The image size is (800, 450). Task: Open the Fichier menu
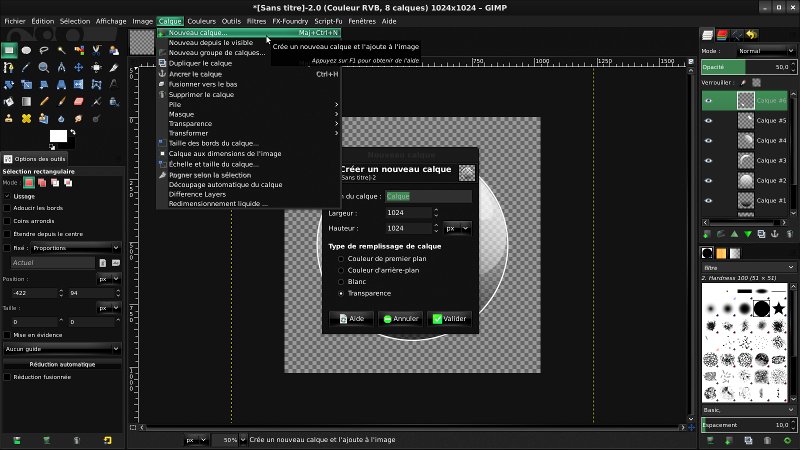pyautogui.click(x=15, y=21)
